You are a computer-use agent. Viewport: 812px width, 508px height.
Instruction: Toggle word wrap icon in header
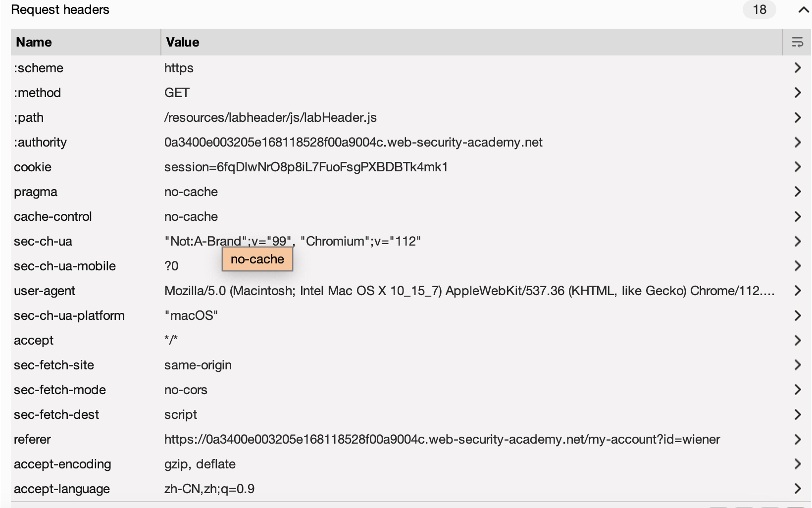(797, 42)
